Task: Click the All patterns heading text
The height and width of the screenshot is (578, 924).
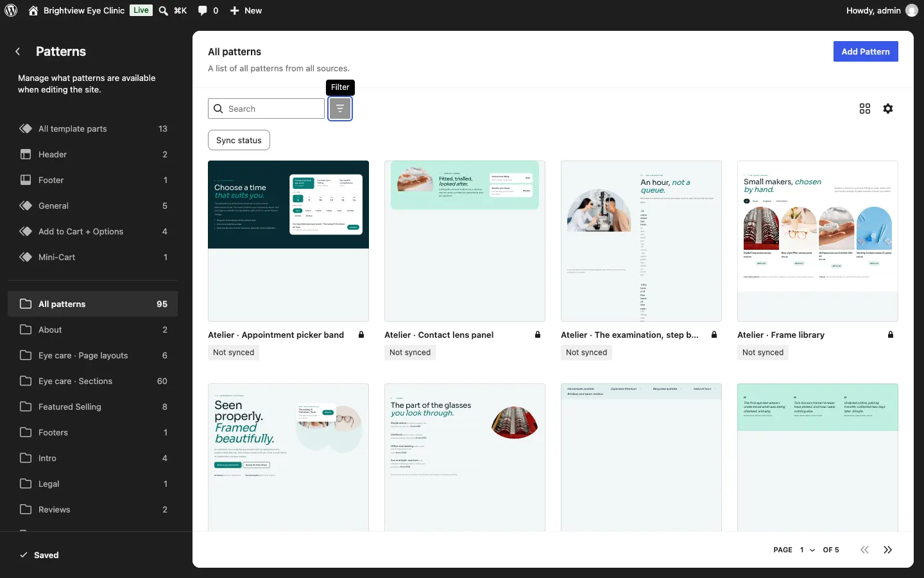Action: [x=234, y=51]
